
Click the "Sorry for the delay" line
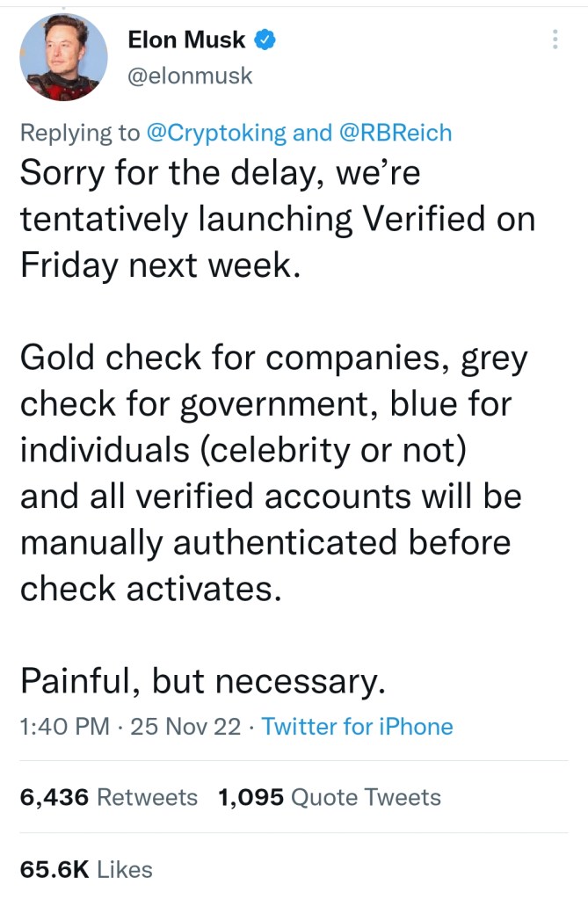tap(220, 173)
